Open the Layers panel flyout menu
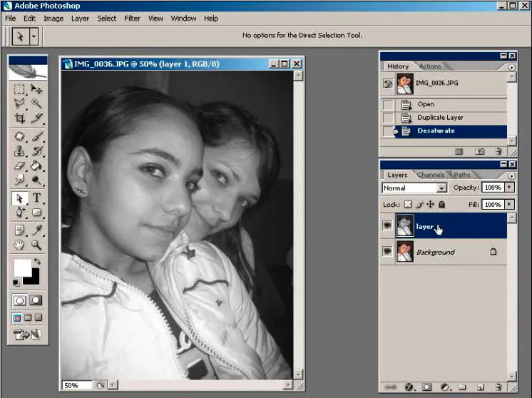532x398 pixels. (x=511, y=175)
